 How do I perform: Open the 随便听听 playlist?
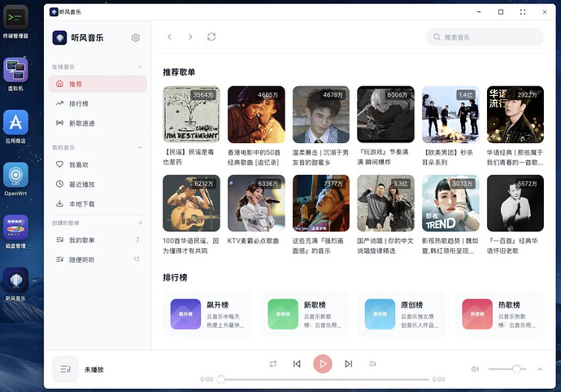pos(81,259)
